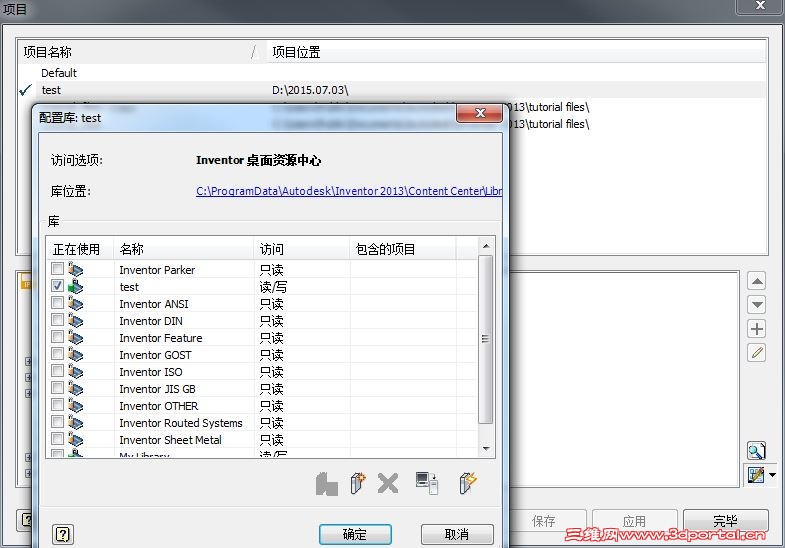Select the test project row in Projects window
The height and width of the screenshot is (548, 785).
tap(392, 90)
